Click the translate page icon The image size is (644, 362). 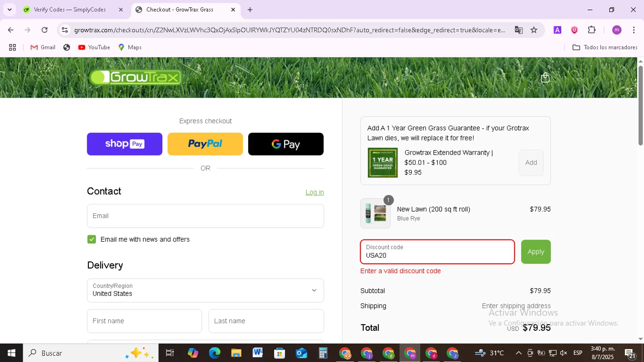519,30
